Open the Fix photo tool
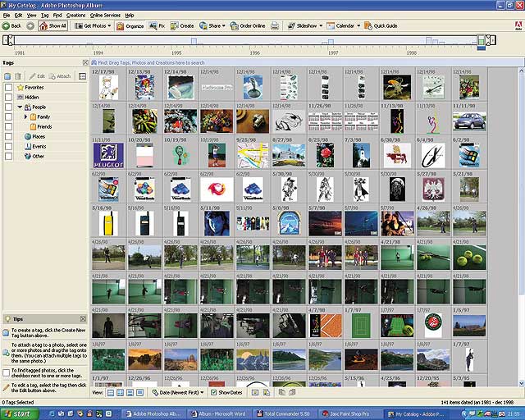The image size is (525, 420). [x=157, y=25]
